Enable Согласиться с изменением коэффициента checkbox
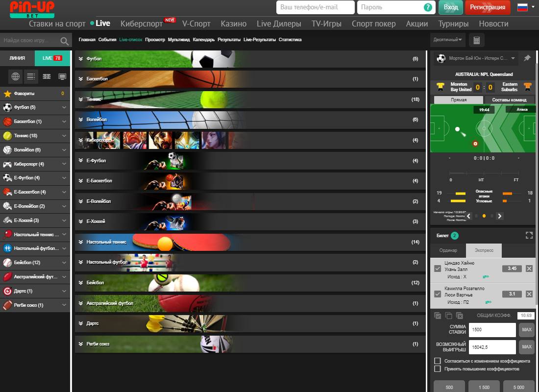The width and height of the screenshot is (539, 392). (x=438, y=361)
